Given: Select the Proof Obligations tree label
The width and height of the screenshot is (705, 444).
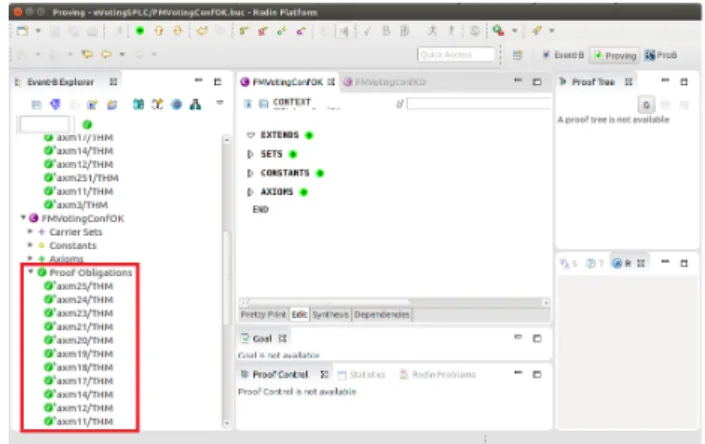Looking at the screenshot, I should 90,273.
